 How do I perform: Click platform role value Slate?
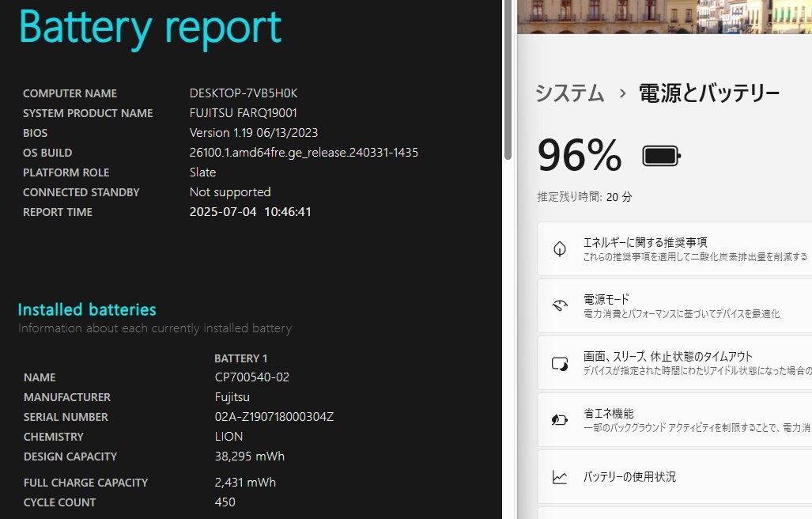[202, 172]
